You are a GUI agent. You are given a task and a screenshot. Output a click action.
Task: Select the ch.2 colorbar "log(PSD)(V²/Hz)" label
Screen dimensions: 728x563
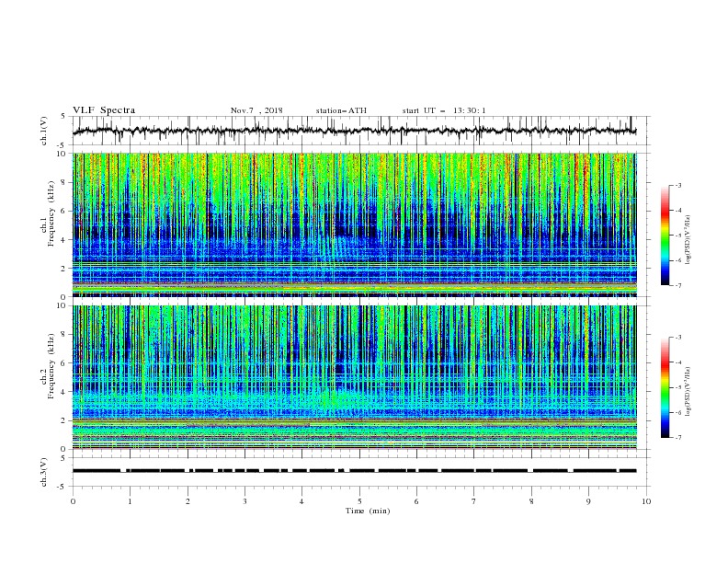(688, 391)
